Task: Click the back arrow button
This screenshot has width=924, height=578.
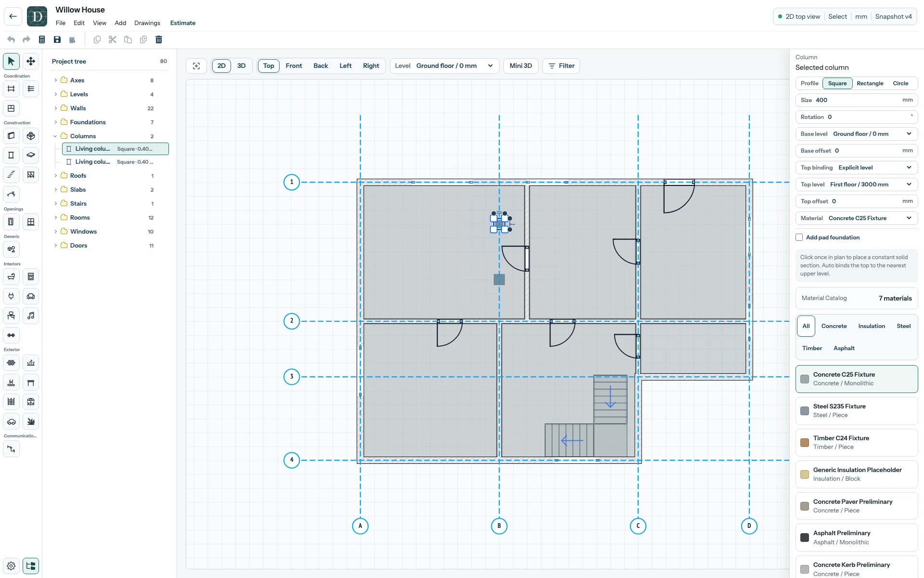Action: (13, 16)
